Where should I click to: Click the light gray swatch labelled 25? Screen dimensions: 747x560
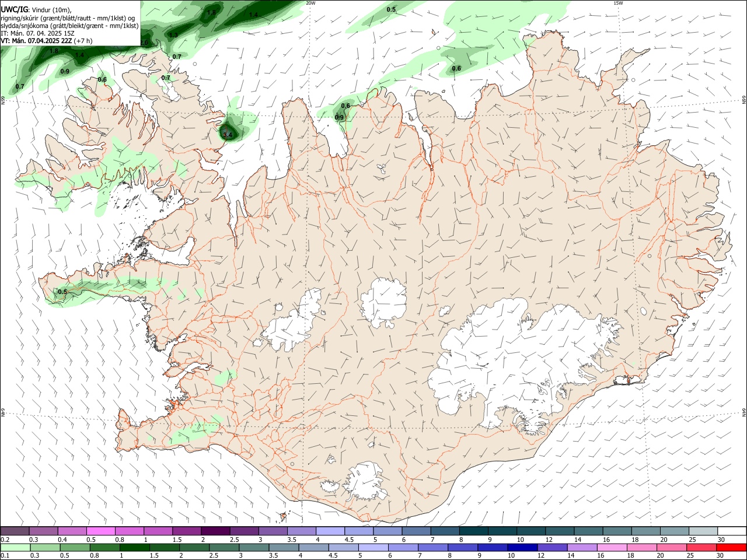(703, 531)
